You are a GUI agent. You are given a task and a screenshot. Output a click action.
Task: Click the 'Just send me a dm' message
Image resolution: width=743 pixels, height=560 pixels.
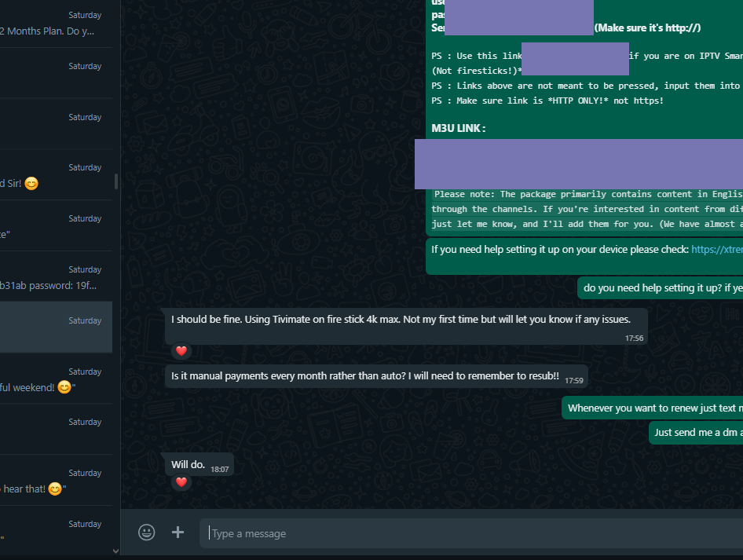point(696,433)
